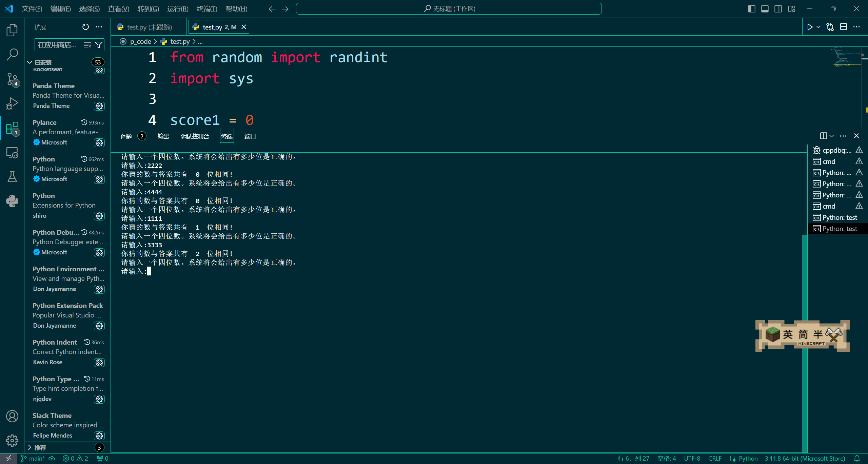Open Source Control view with 4 changes
The image size is (868, 464).
(12, 79)
